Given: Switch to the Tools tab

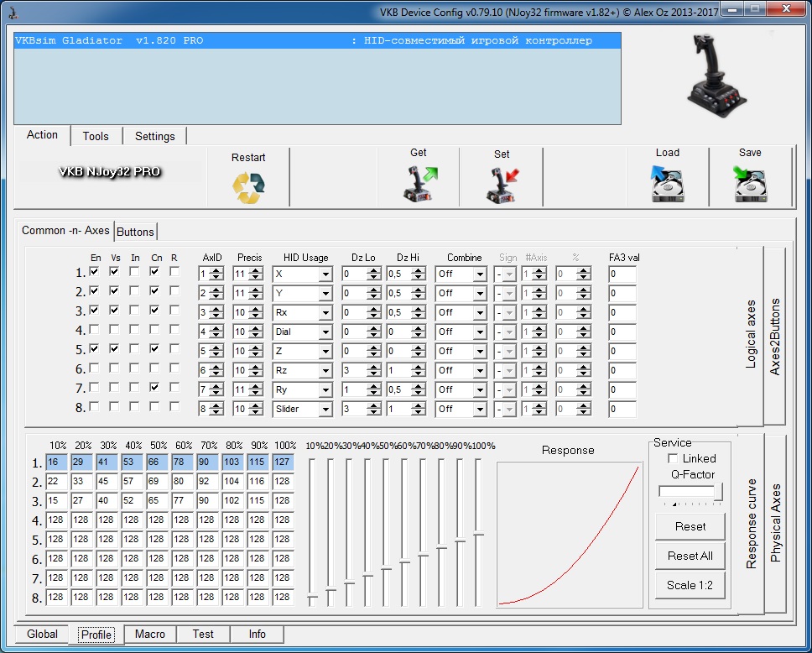Looking at the screenshot, I should tap(96, 136).
